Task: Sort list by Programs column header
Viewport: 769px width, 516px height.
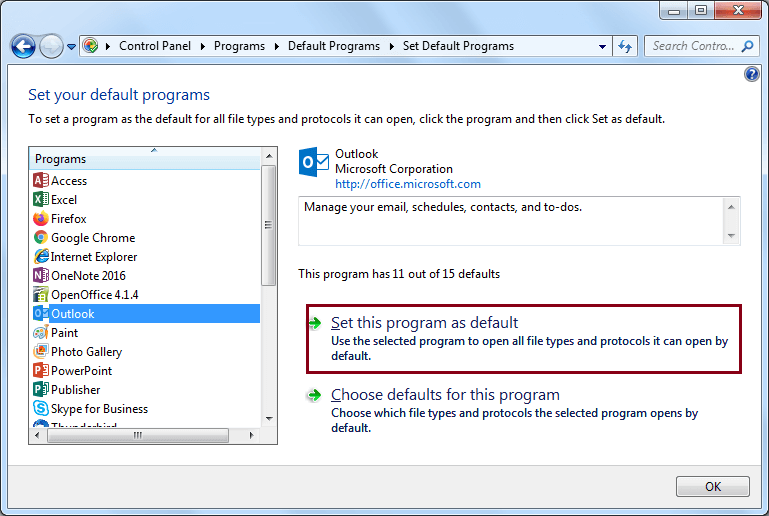Action: [x=145, y=159]
